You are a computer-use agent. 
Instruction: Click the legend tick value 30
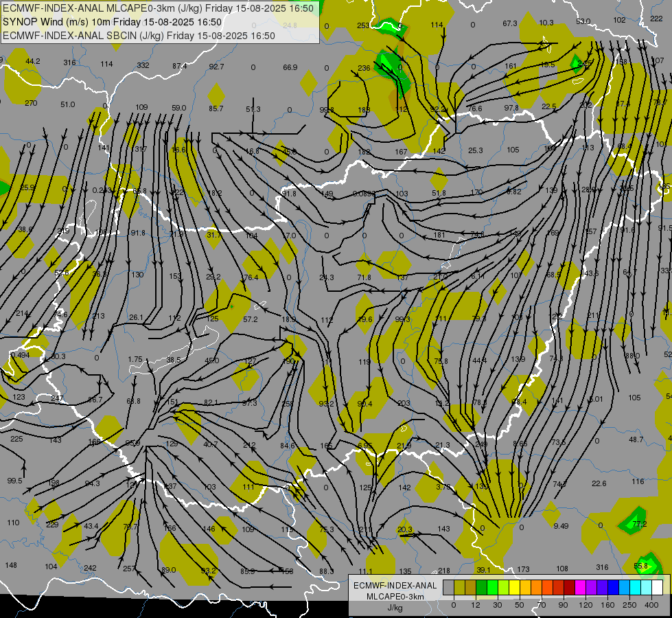[x=497, y=605]
